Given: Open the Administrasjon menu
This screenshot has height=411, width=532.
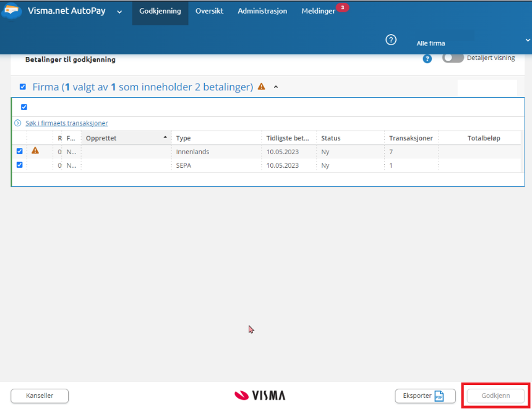Looking at the screenshot, I should (x=262, y=11).
